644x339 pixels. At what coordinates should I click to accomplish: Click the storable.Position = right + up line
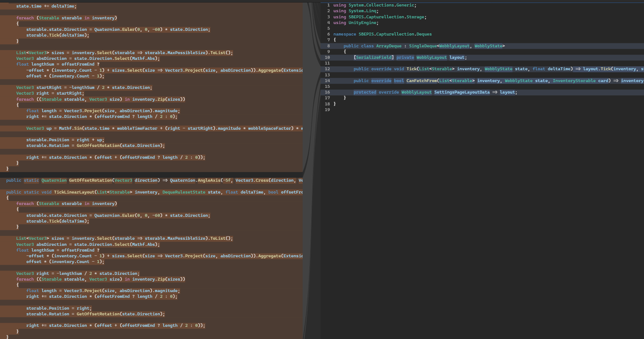point(65,140)
